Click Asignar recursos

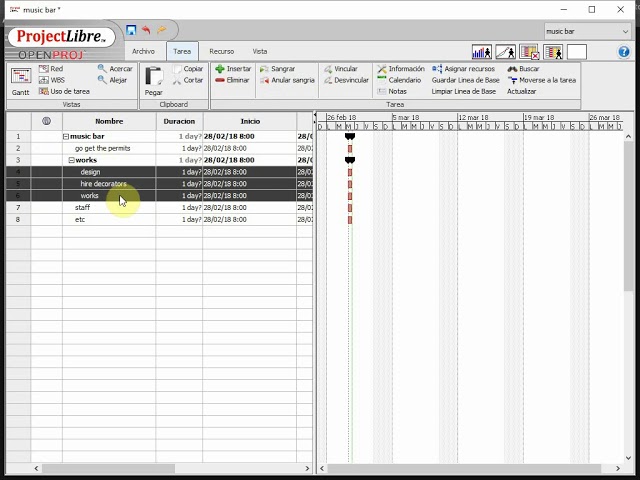[x=463, y=69]
